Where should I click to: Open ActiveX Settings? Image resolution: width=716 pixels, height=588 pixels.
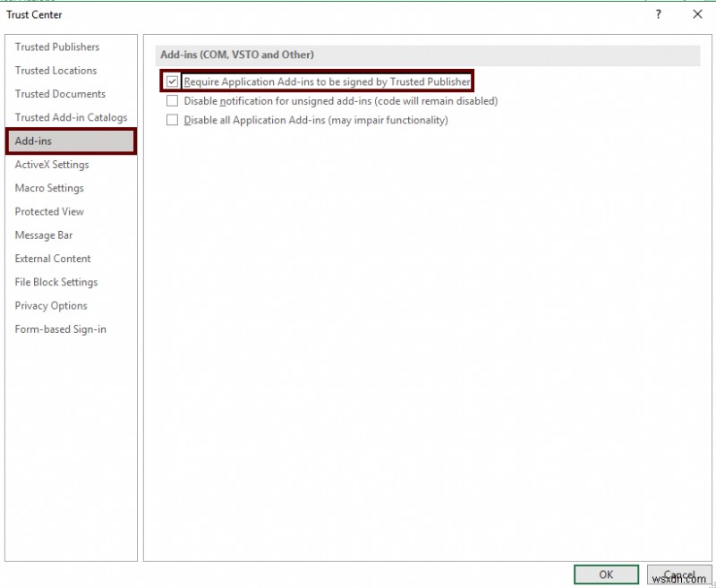coord(51,164)
